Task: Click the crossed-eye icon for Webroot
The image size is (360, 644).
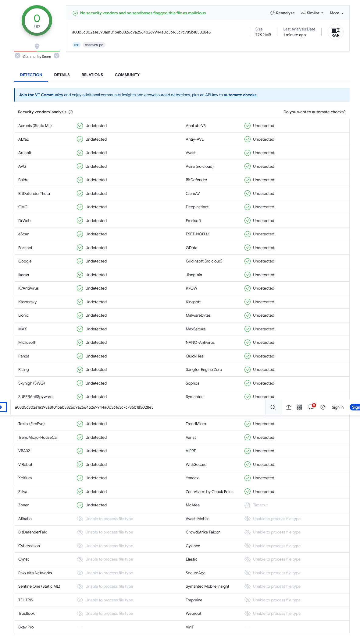Action: click(248, 614)
